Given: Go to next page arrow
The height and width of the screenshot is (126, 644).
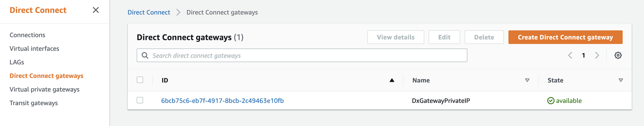Looking at the screenshot, I should [597, 55].
